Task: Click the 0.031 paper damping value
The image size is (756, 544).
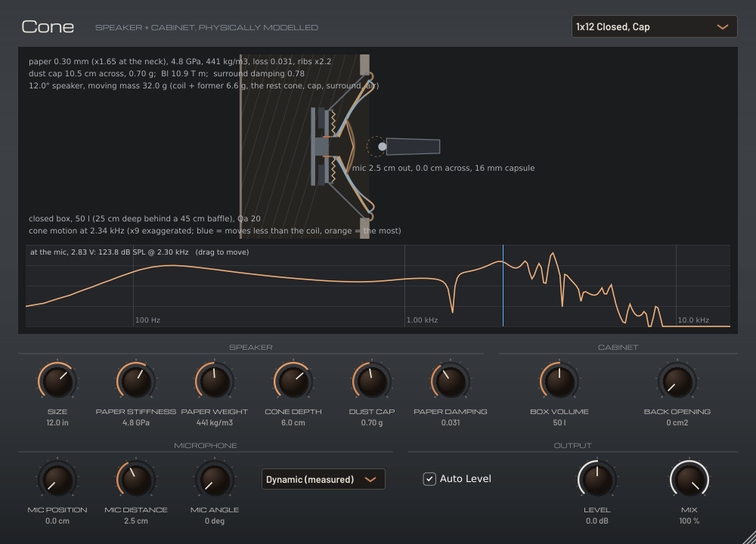Action: (x=451, y=422)
